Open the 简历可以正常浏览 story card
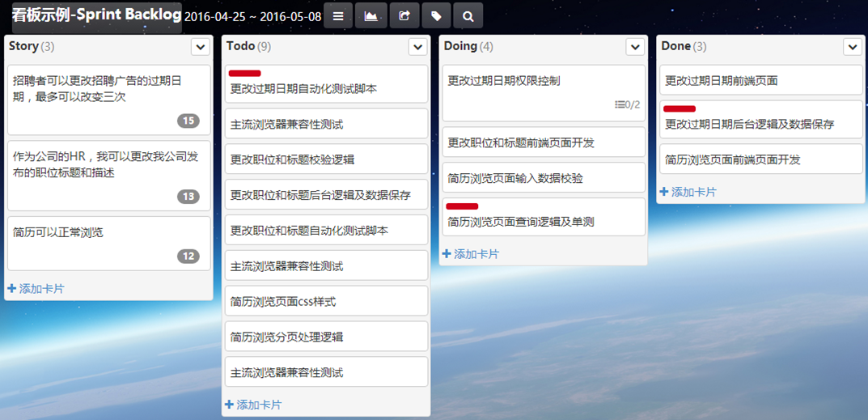This screenshot has height=420, width=868. pyautogui.click(x=109, y=244)
